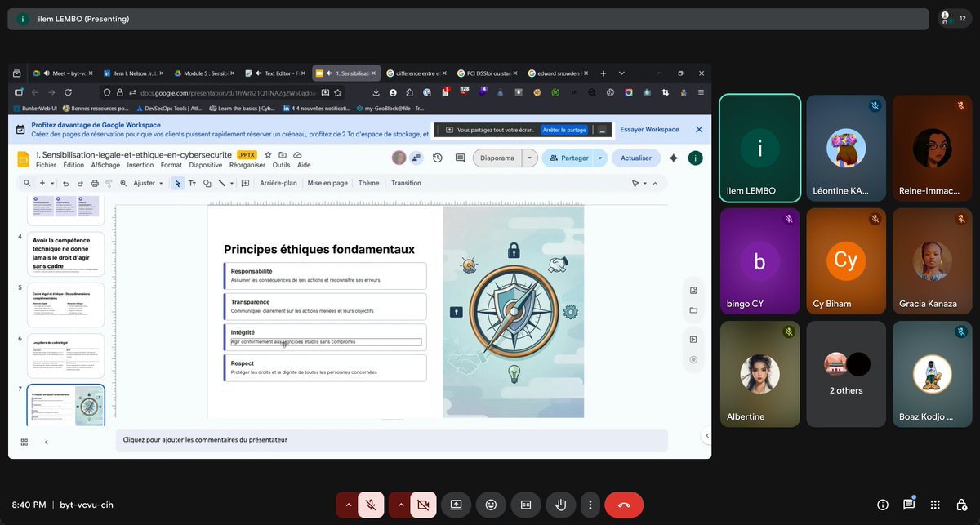The width and height of the screenshot is (980, 525).
Task: Click add comment icon in toolbar
Action: (x=245, y=183)
